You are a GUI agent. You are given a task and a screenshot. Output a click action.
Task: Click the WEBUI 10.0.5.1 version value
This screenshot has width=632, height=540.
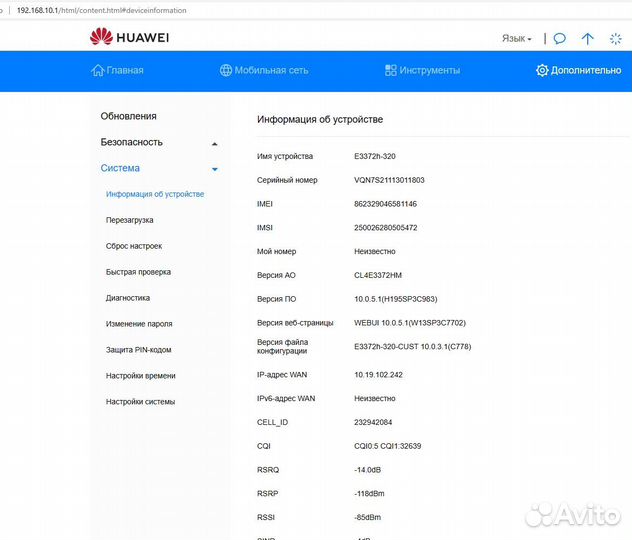pos(410,323)
